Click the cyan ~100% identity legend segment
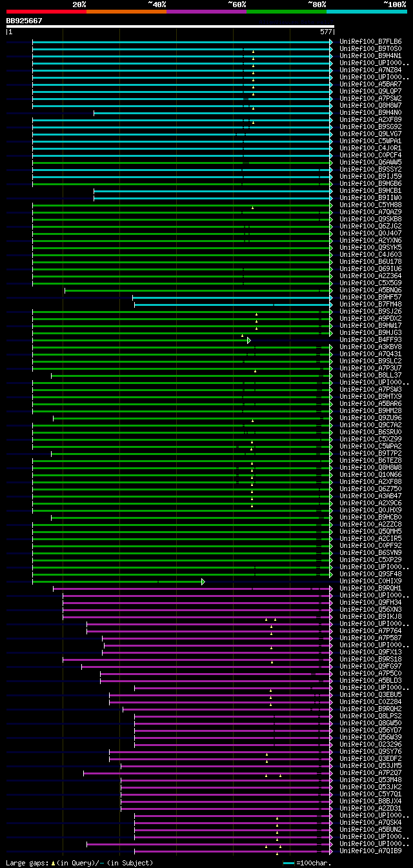 [367, 12]
